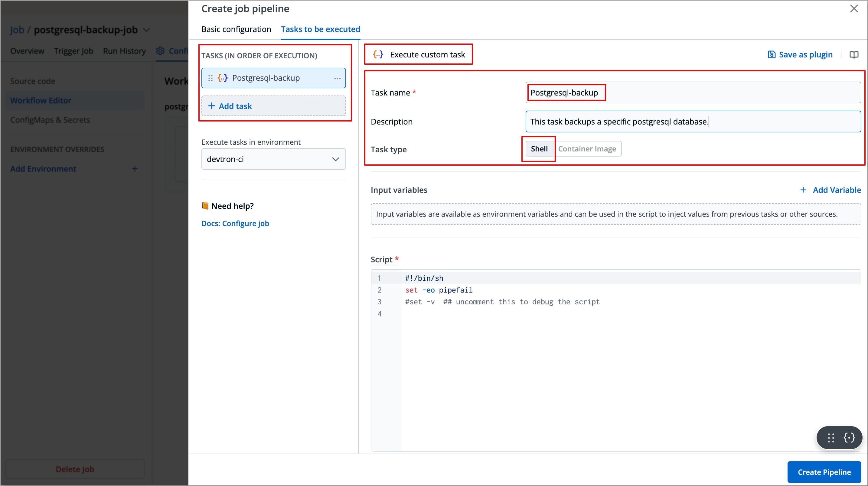Switch to the Basic configuration tab

(236, 29)
